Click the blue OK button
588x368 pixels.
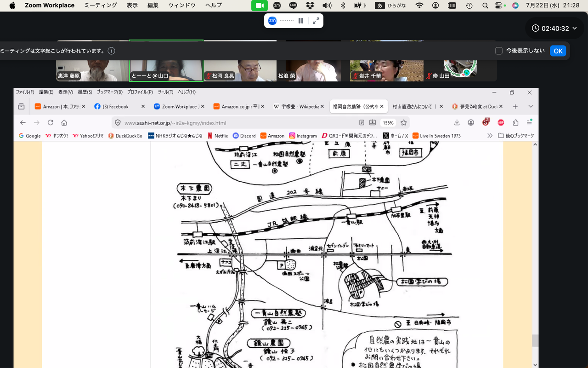(558, 51)
